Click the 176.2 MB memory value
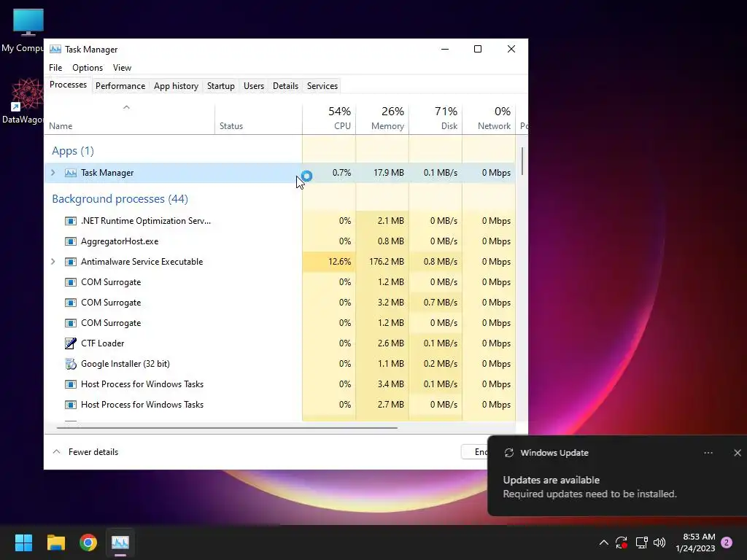The height and width of the screenshot is (560, 747). [387, 262]
